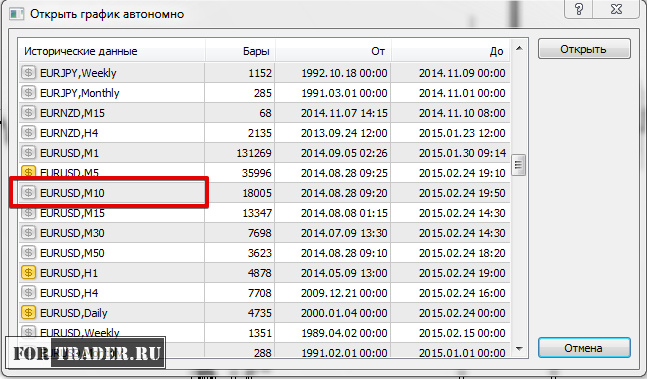
Task: Click the help question mark button
Action: point(579,9)
